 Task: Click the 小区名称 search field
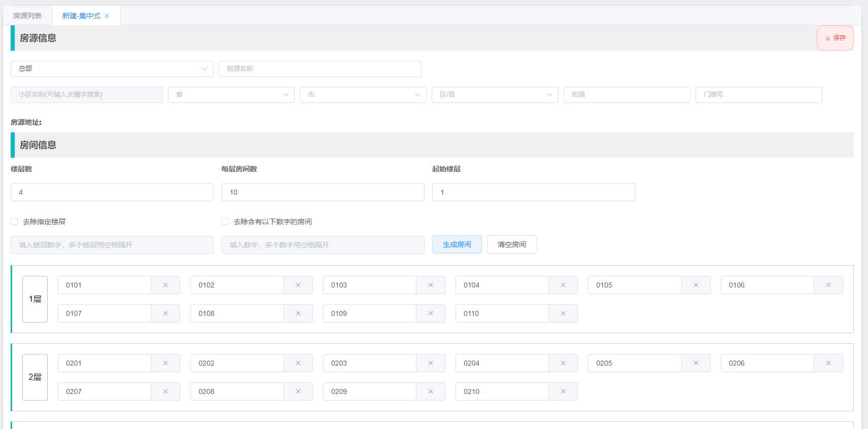click(87, 95)
